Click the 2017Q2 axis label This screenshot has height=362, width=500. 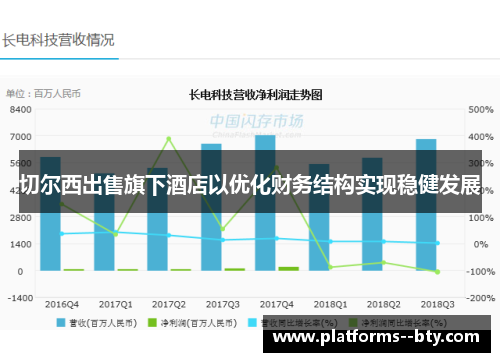(169, 304)
